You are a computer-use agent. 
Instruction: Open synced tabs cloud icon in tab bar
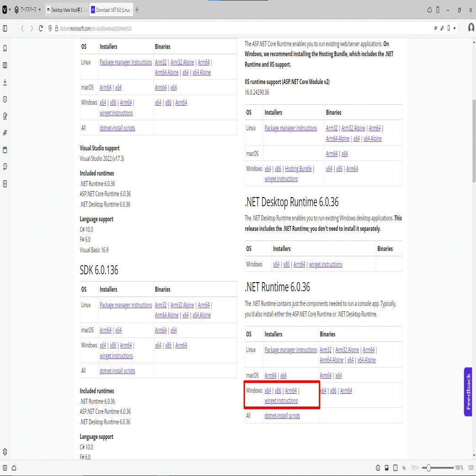tap(429, 10)
